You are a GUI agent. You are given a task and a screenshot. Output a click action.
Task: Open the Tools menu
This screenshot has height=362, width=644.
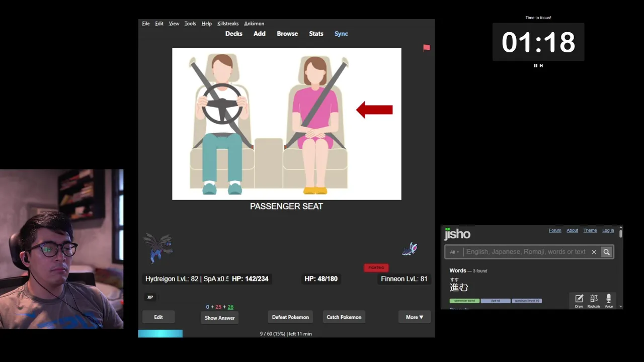190,24
